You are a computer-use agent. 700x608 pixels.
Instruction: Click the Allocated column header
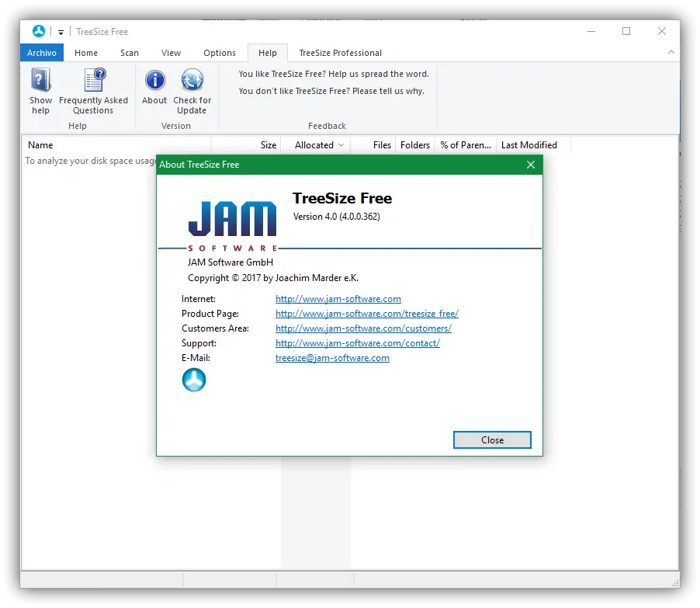click(x=316, y=145)
